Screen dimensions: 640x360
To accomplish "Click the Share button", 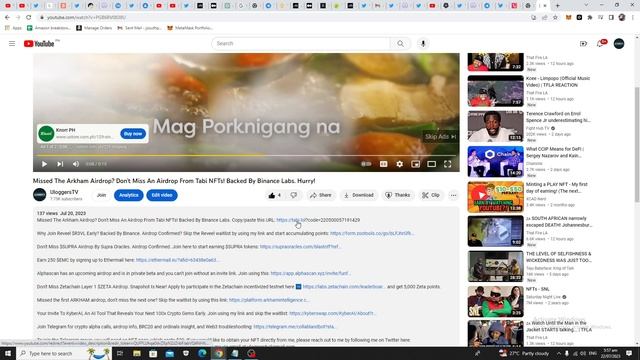I will pyautogui.click(x=321, y=195).
